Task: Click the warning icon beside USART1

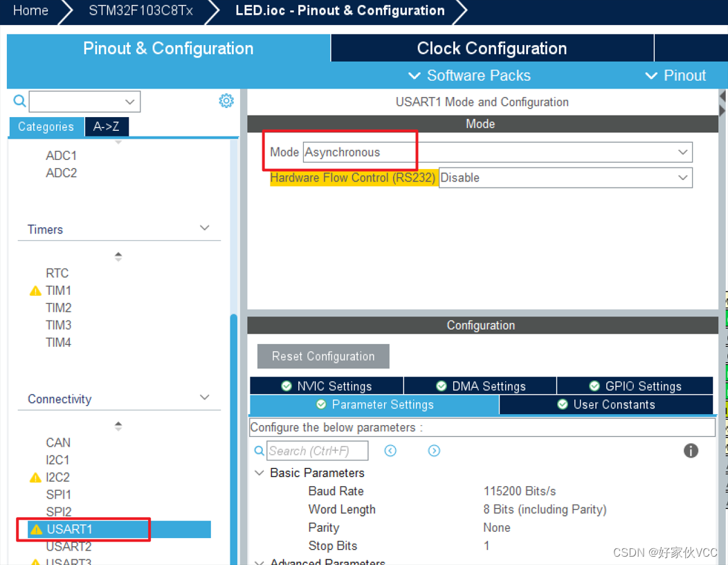Action: [x=36, y=529]
